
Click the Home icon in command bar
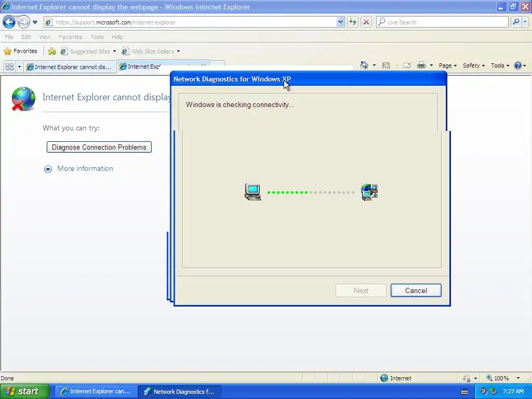[x=364, y=65]
